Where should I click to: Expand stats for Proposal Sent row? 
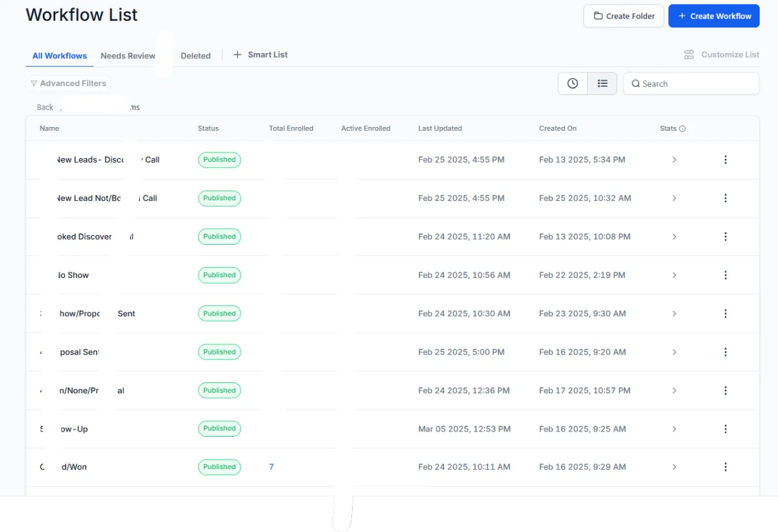(674, 352)
